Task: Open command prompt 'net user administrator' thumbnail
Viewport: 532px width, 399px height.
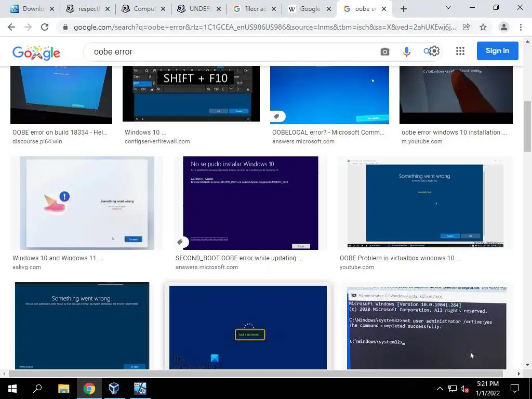Action: click(x=427, y=327)
